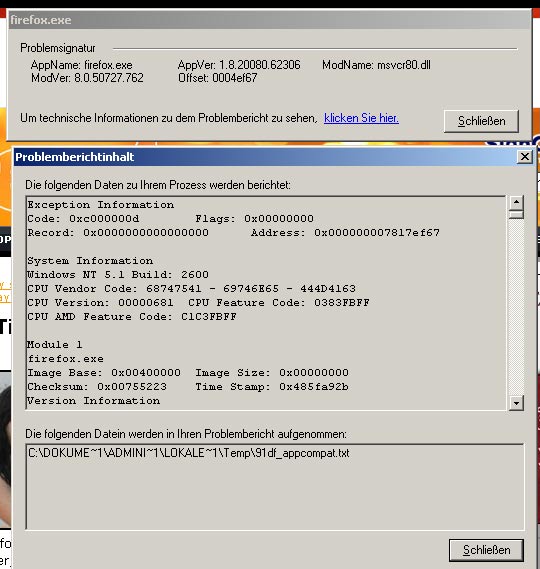The height and width of the screenshot is (569, 540).
Task: Click the 'Code: 0xc000000d' exception code text
Action: click(83, 219)
